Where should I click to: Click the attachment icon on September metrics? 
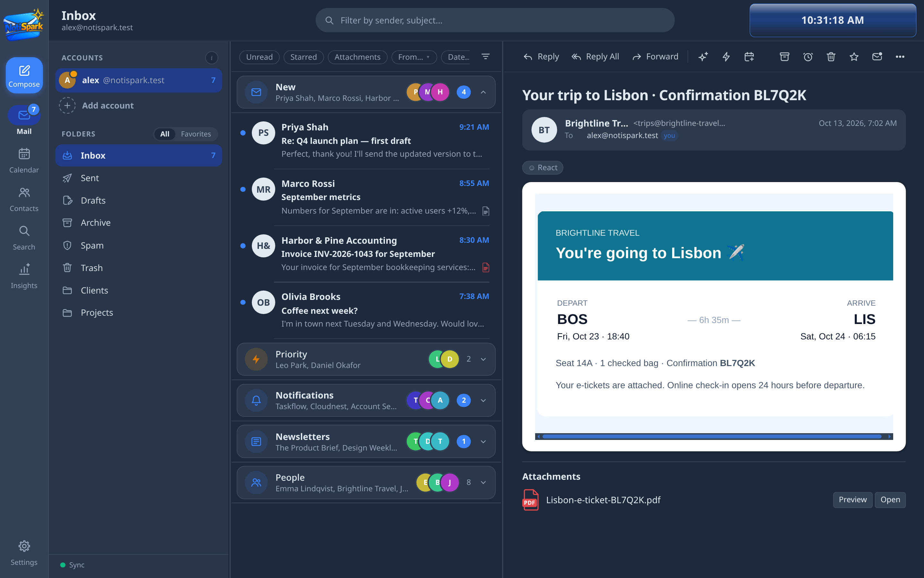tap(486, 211)
